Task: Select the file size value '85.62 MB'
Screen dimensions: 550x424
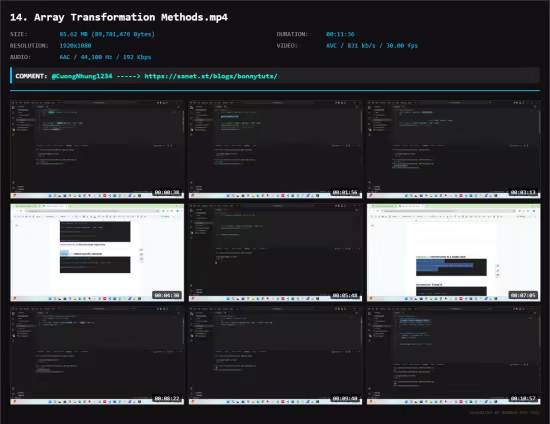Action: (x=73, y=34)
